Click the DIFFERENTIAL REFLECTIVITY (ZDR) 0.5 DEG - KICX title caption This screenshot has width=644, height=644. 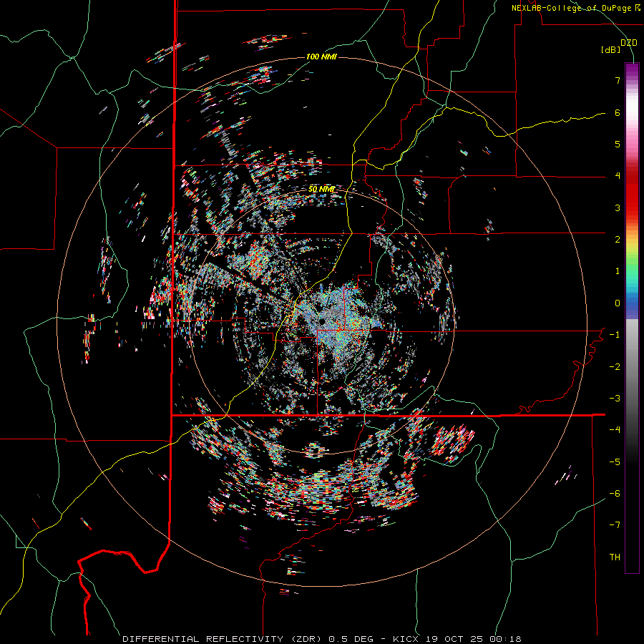click(270, 639)
